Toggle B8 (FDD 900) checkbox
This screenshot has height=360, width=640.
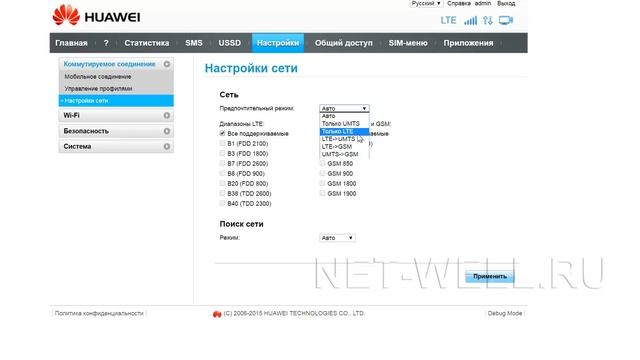click(x=222, y=173)
